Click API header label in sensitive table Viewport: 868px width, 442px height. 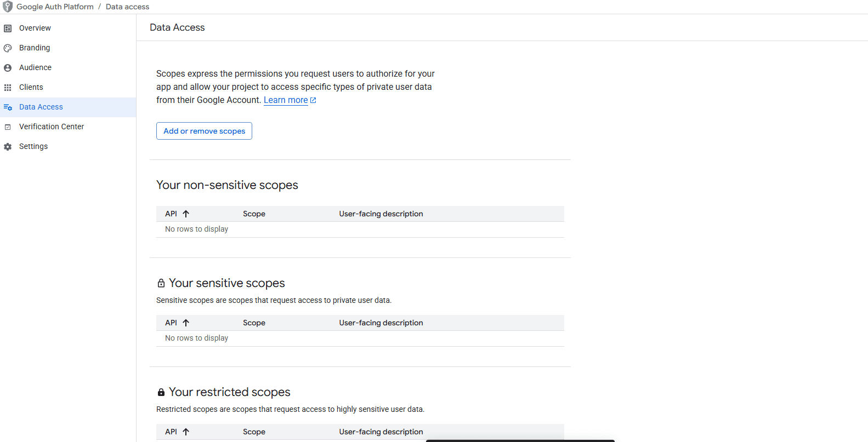tap(171, 323)
